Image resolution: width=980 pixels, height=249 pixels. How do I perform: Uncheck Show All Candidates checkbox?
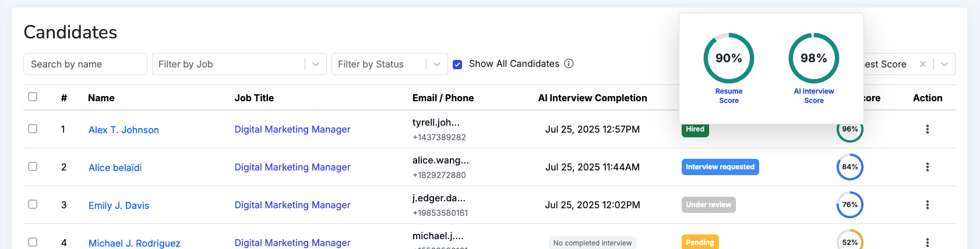point(457,64)
